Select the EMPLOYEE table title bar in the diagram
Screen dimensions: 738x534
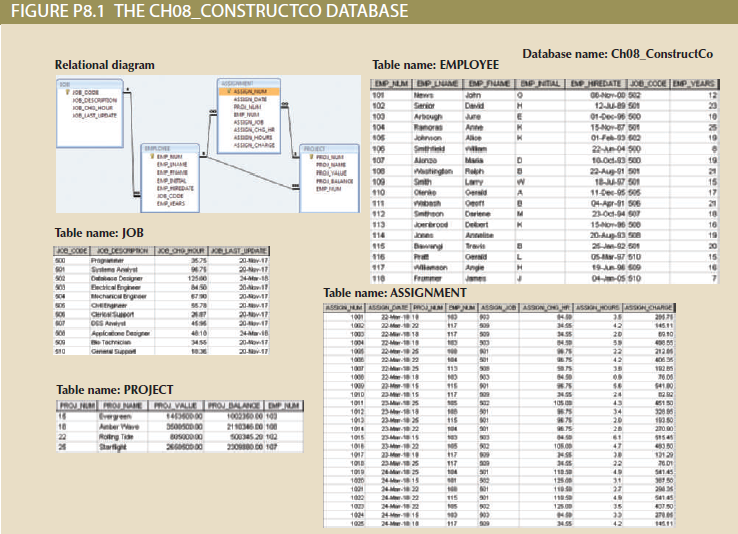[x=170, y=148]
